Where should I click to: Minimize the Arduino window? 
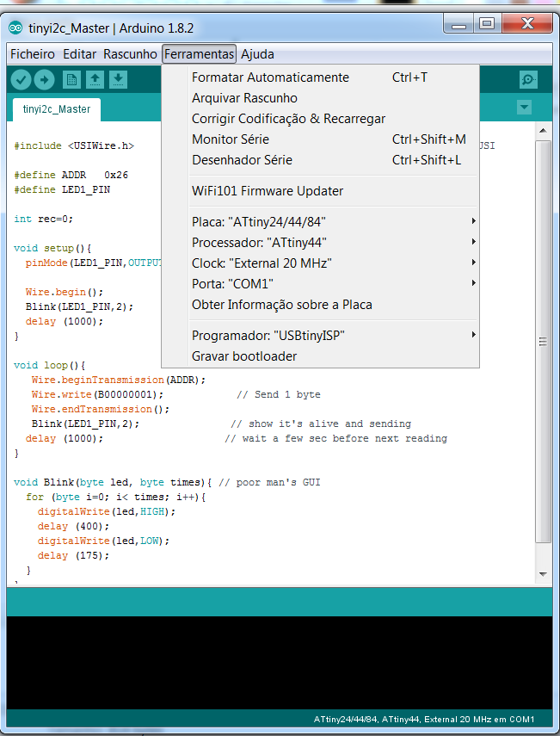458,23
